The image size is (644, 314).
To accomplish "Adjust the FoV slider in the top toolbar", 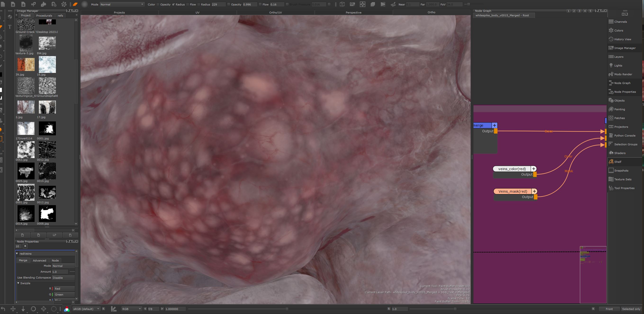I will coord(473,4).
